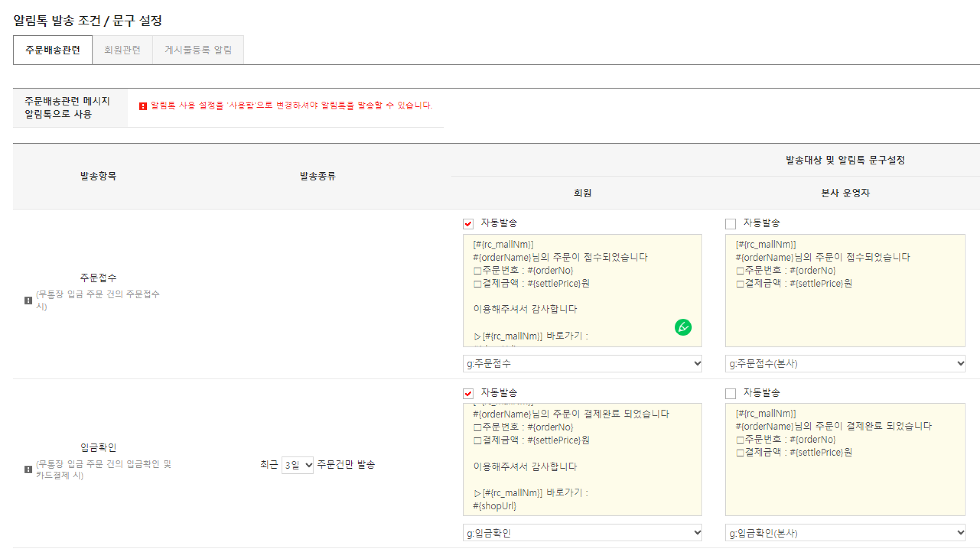Enable 본사 운영자 자동발송 for 주문접수
Image resolution: width=980 pixels, height=549 pixels.
coord(730,224)
